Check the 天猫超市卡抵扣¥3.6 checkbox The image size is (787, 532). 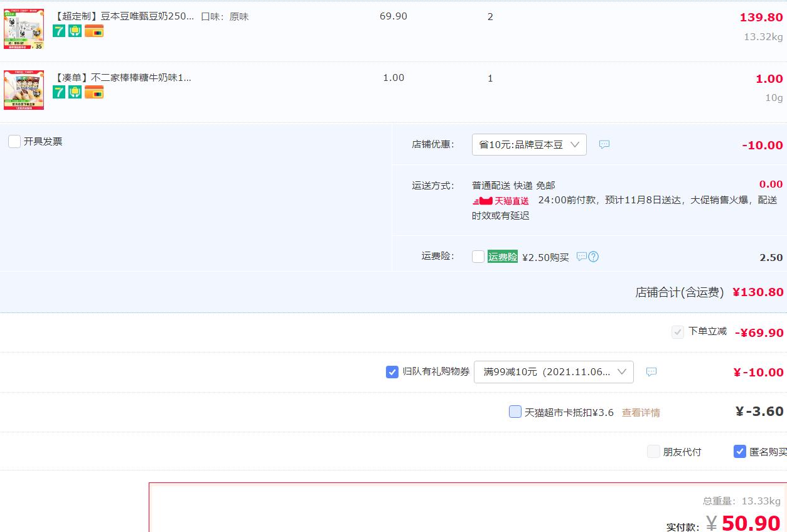pos(515,412)
